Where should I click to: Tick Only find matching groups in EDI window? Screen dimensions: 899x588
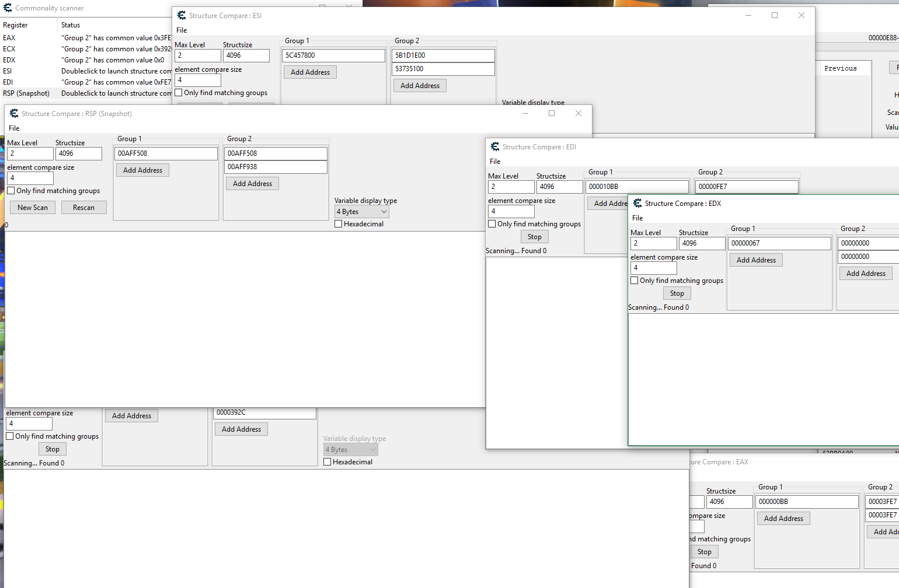point(492,224)
